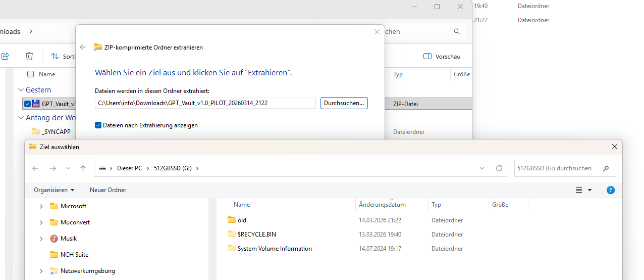
Task: Click the share icon in the toolbar
Action: tap(6, 56)
